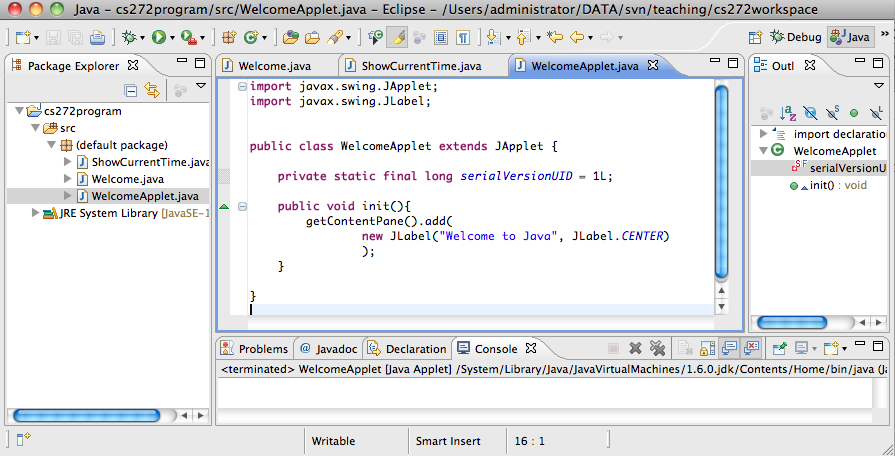This screenshot has width=895, height=456.
Task: Open a New Console View icon
Action: pyautogui.click(x=832, y=348)
